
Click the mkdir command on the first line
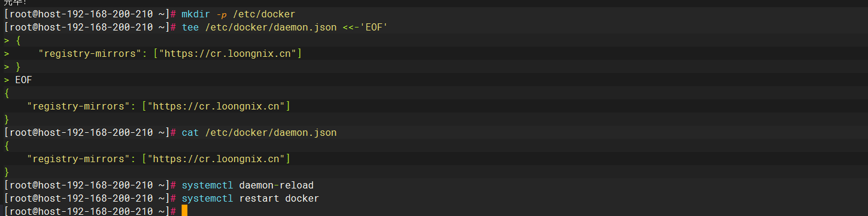196,13
